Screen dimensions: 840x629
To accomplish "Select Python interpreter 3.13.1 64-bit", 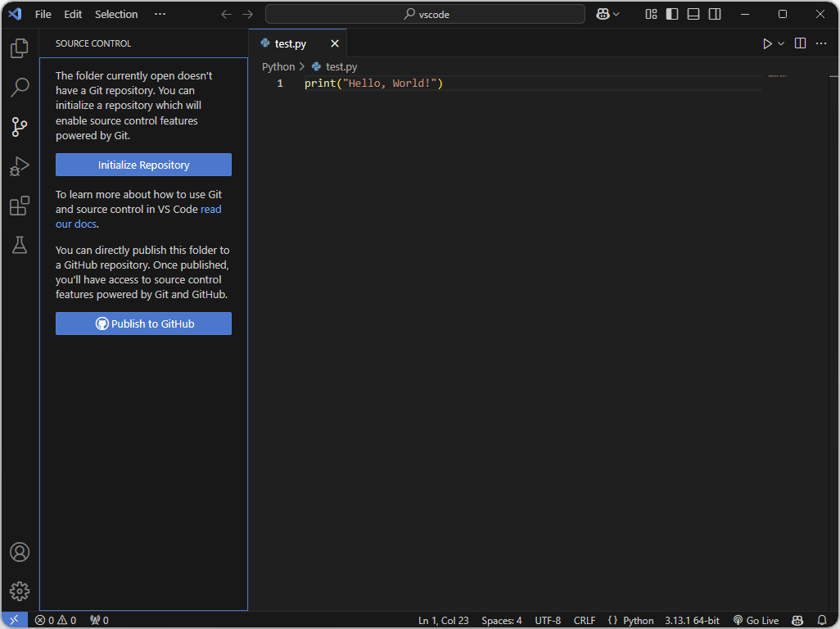I will click(692, 621).
